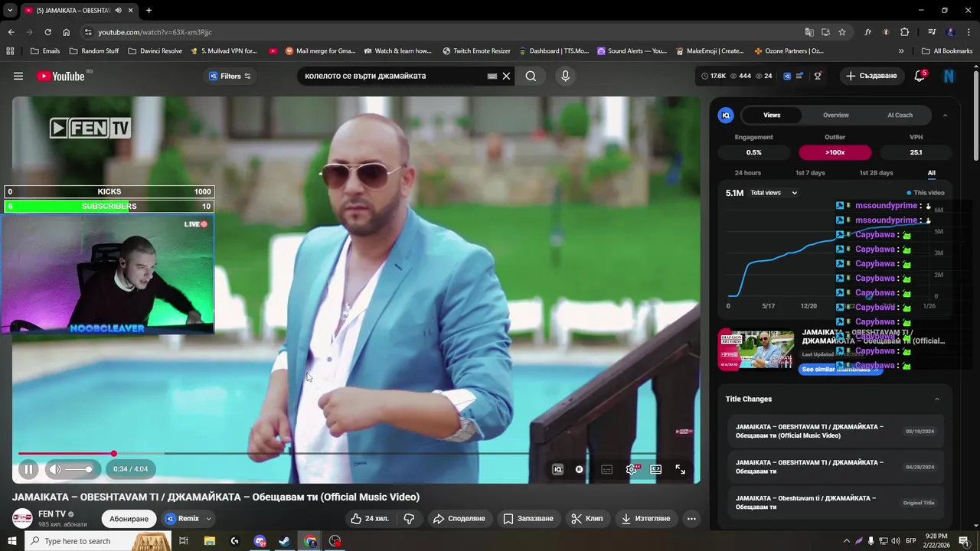Open Chrome media control icon
Screen dimensions: 980x551
(932, 32)
